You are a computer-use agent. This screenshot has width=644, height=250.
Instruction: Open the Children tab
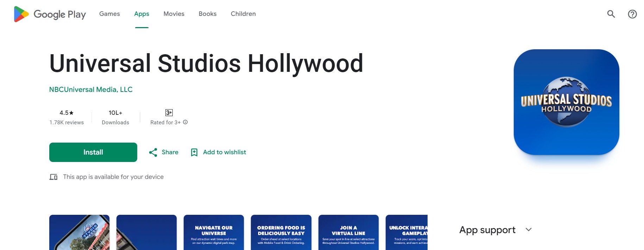tap(243, 14)
